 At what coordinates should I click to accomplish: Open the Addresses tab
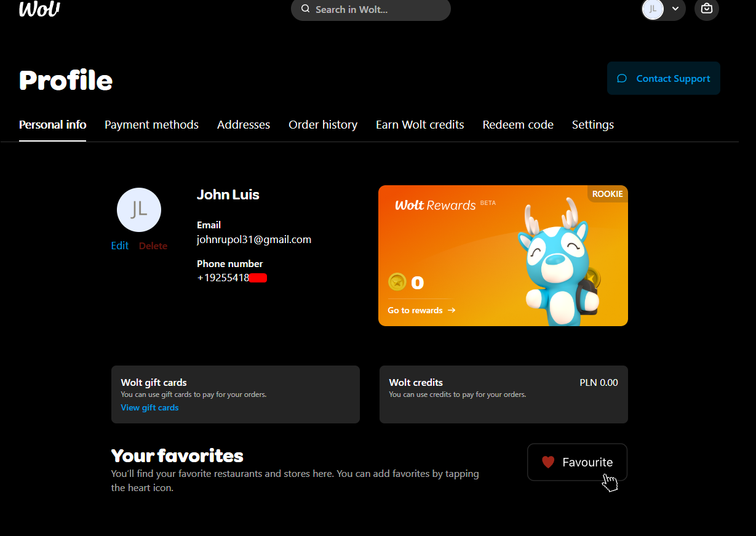[244, 125]
